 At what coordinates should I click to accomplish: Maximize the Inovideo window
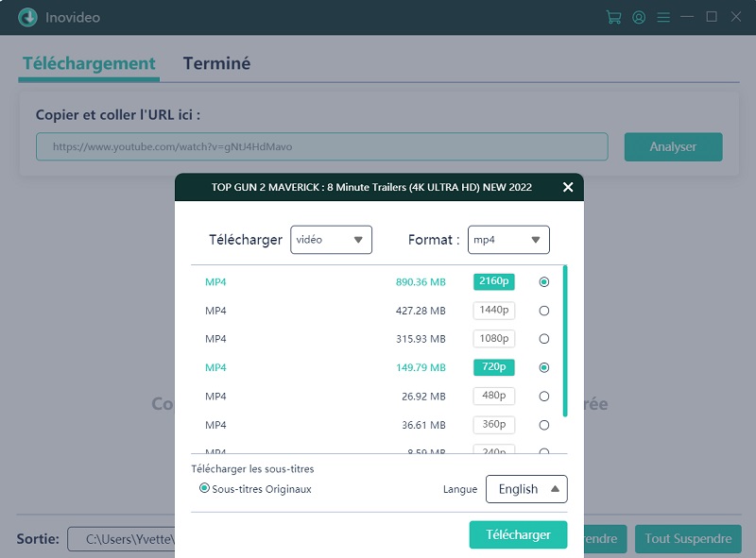pos(712,17)
